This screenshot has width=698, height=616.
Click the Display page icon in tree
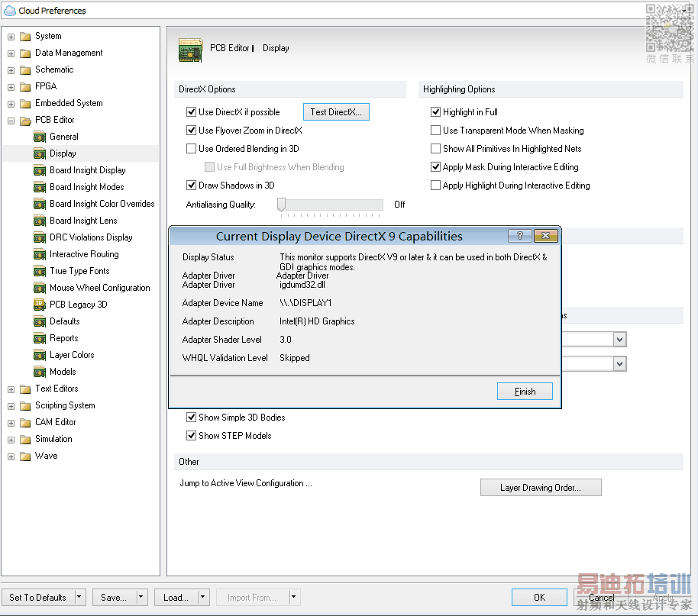click(x=40, y=153)
